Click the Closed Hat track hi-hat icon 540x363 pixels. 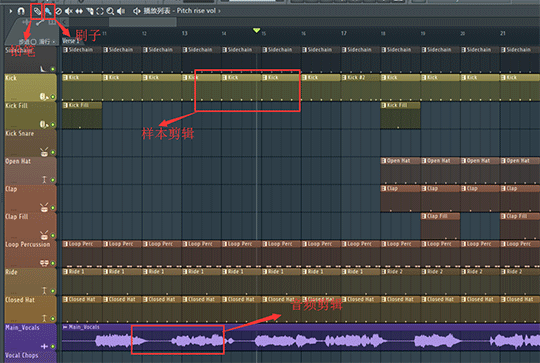click(x=44, y=318)
